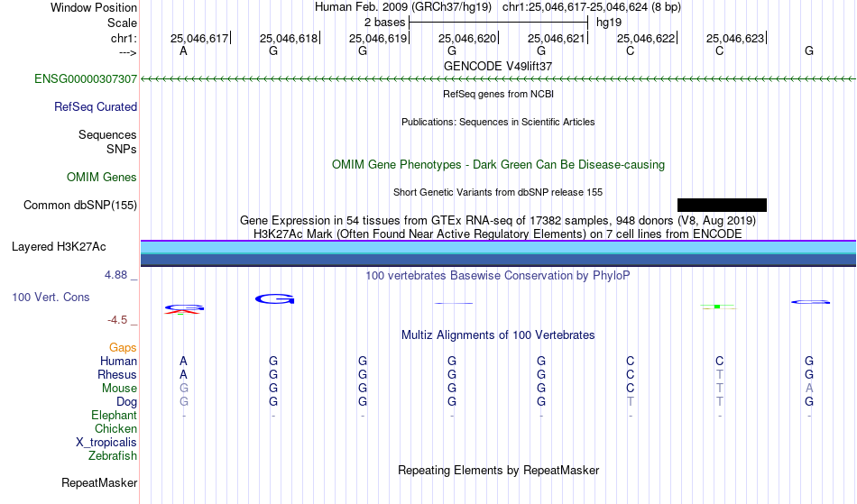
Task: Select the RepeatMasker track label
Action: (99, 483)
